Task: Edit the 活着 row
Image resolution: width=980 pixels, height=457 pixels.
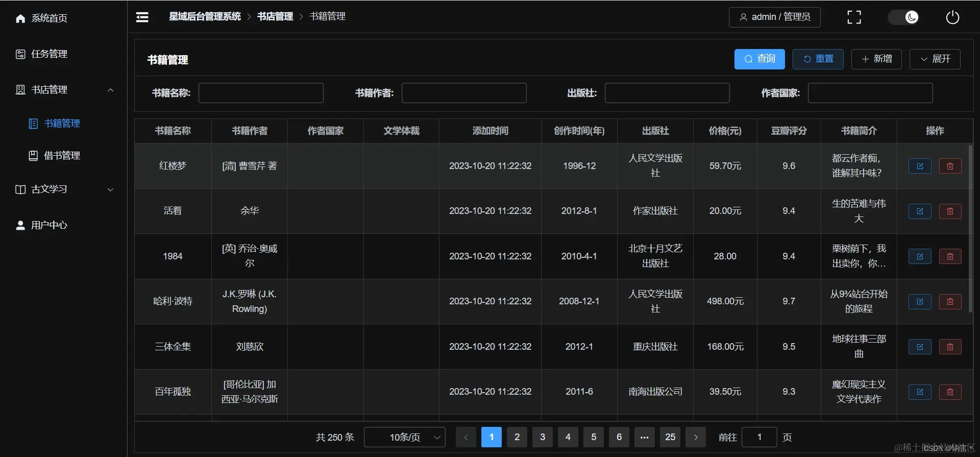Action: click(x=920, y=211)
